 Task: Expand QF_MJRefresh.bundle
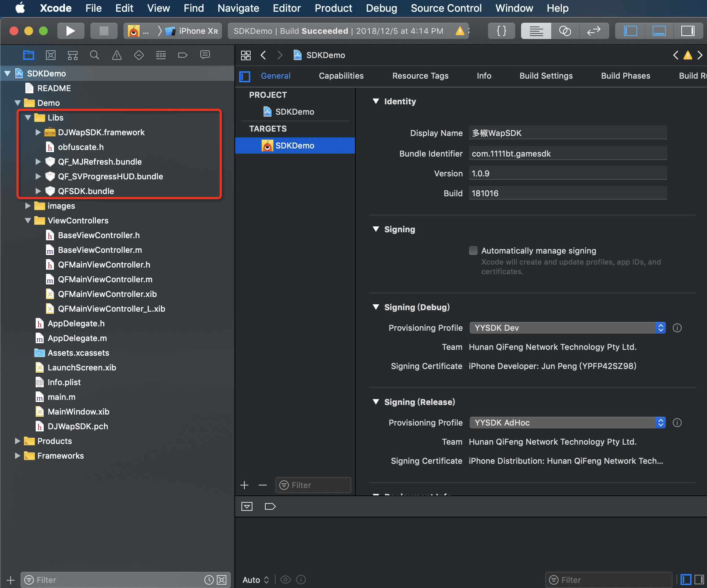pos(38,162)
